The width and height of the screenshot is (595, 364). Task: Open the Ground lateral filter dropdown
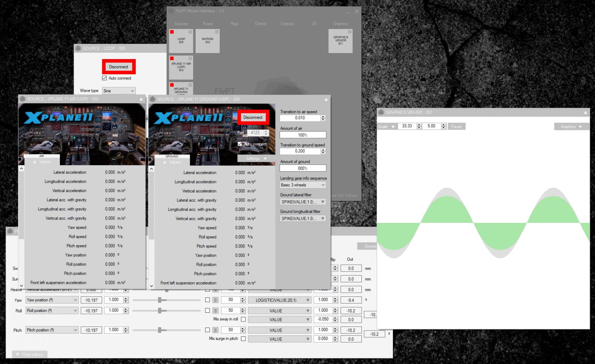[x=303, y=202]
